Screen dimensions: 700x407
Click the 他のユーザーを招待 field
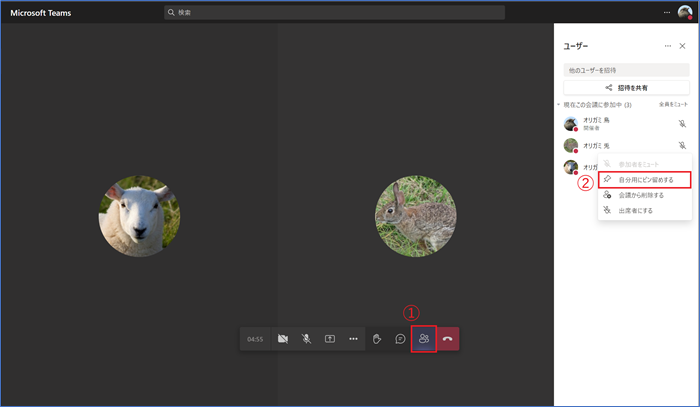click(626, 70)
